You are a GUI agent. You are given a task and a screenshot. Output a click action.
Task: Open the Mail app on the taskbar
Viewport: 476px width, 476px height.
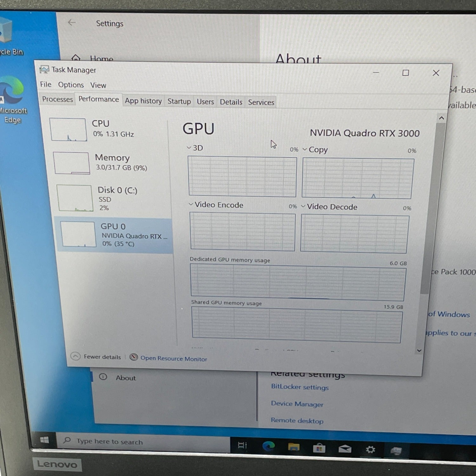pyautogui.click(x=345, y=449)
